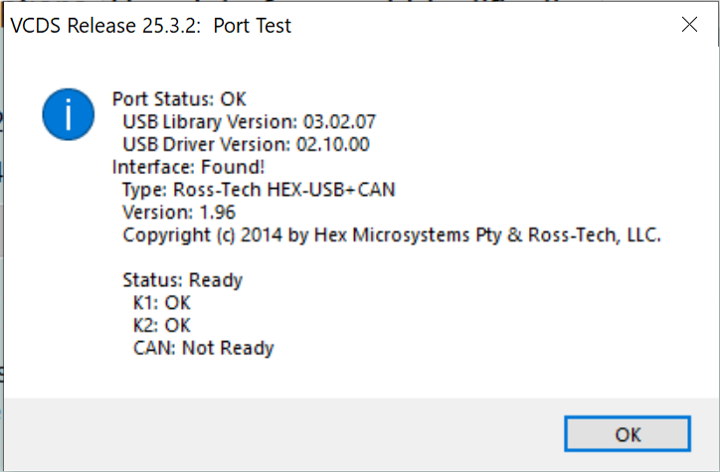Click the 'USB Driver Version' label

[207, 144]
